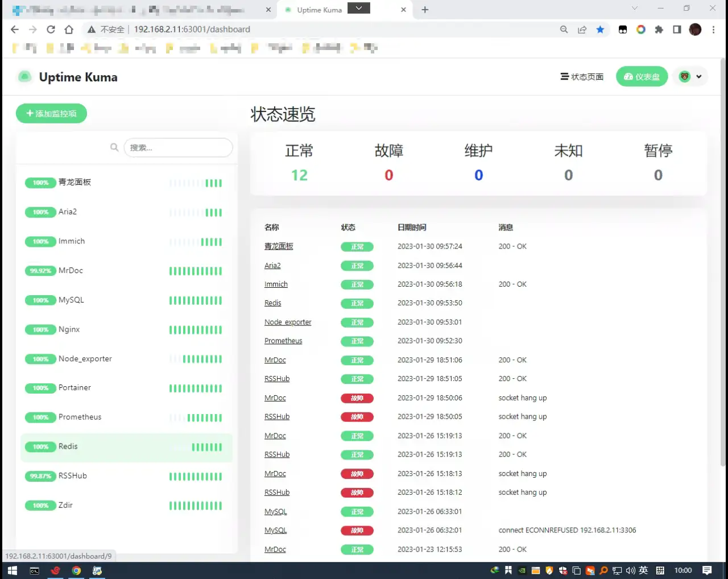Select 青龙面板 in the monitor sidebar list
The image size is (728, 579).
click(x=126, y=183)
